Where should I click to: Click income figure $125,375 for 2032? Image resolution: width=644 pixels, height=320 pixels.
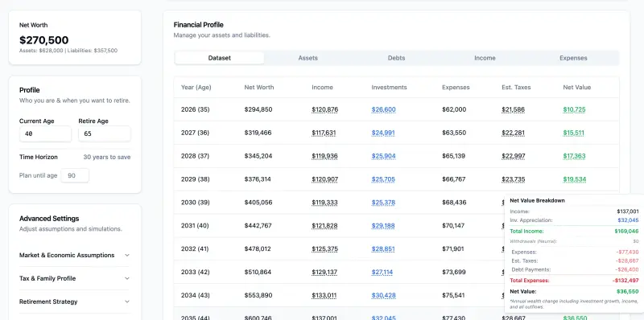pyautogui.click(x=325, y=248)
